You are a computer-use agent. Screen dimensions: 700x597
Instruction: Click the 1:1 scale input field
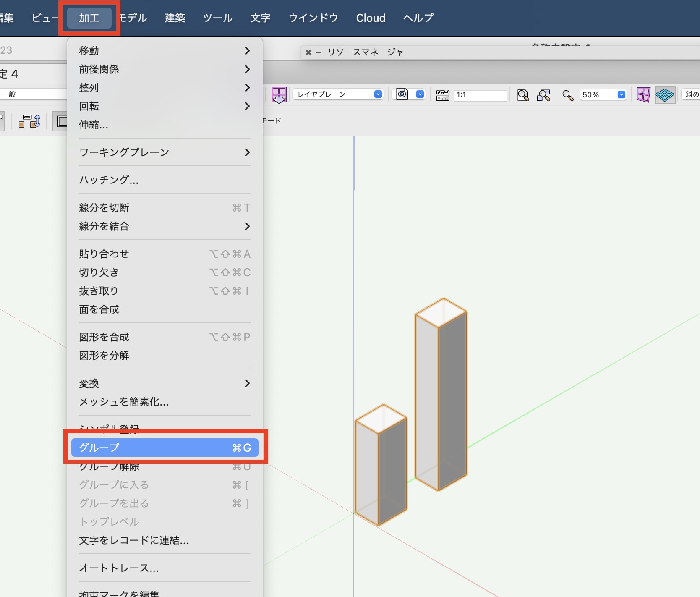point(480,95)
